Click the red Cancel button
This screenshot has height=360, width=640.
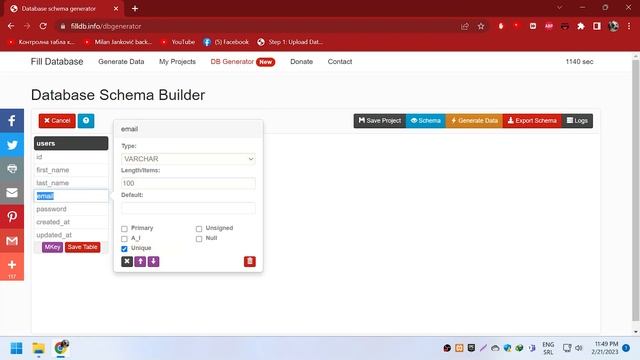pyautogui.click(x=57, y=121)
